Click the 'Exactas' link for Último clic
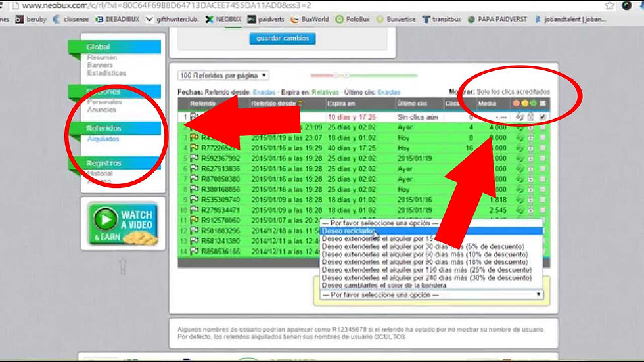This screenshot has height=362, width=644. click(x=388, y=92)
